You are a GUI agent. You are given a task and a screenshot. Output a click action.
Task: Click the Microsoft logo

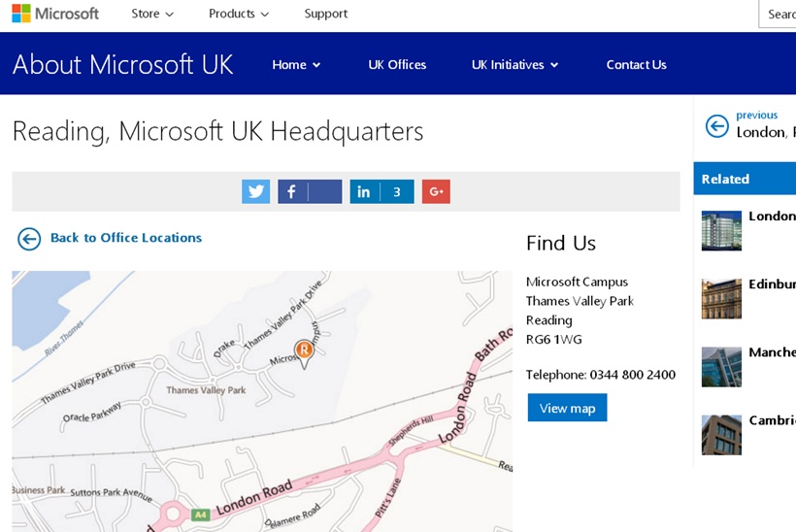pos(55,14)
